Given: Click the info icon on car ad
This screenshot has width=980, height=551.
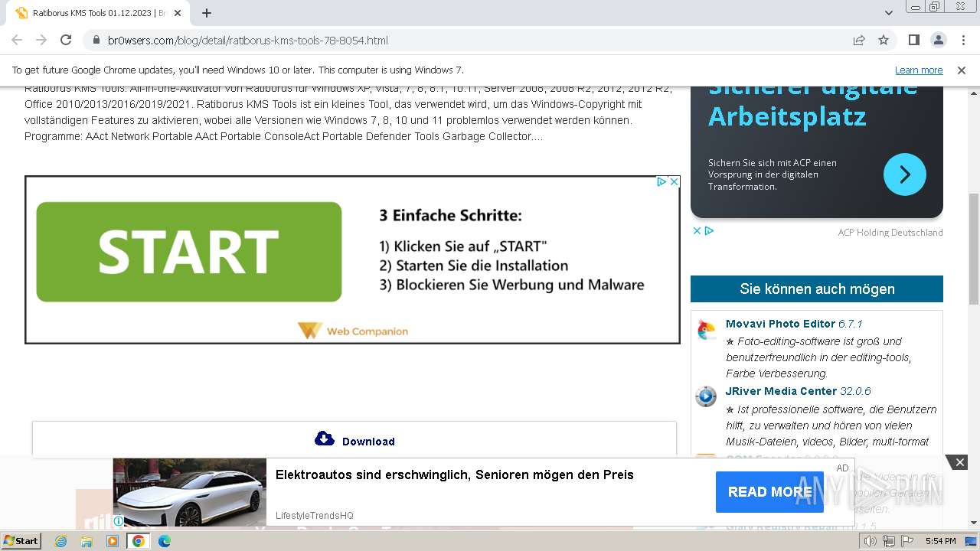Looking at the screenshot, I should [x=119, y=521].
